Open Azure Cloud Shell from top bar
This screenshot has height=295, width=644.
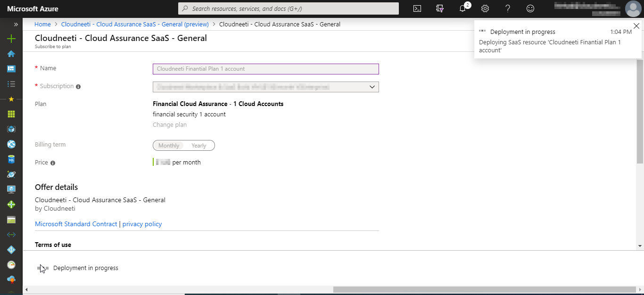(x=417, y=8)
